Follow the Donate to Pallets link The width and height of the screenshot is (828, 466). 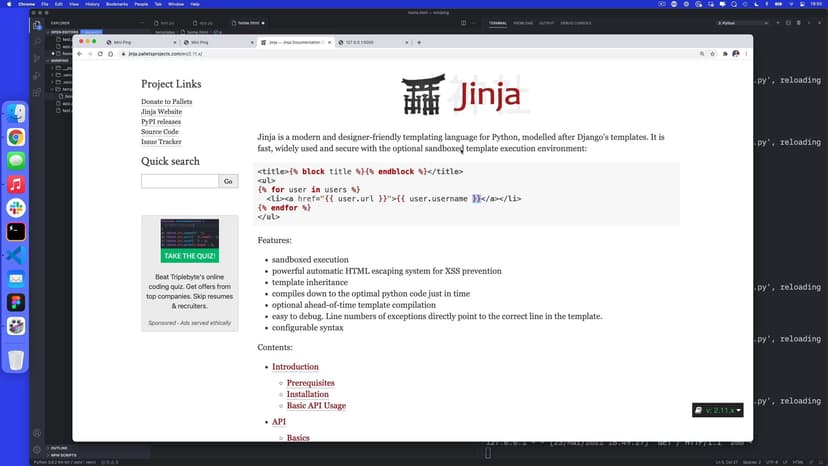pyautogui.click(x=166, y=102)
